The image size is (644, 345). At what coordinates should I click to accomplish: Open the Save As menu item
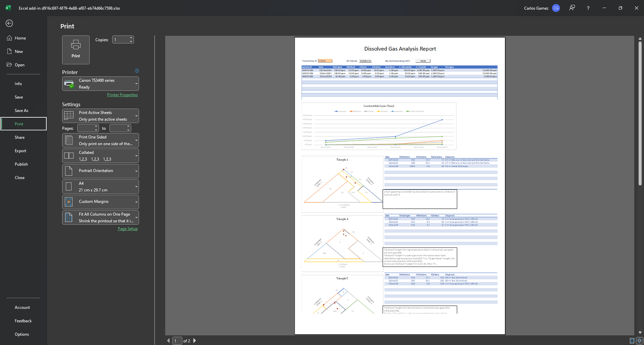[21, 111]
